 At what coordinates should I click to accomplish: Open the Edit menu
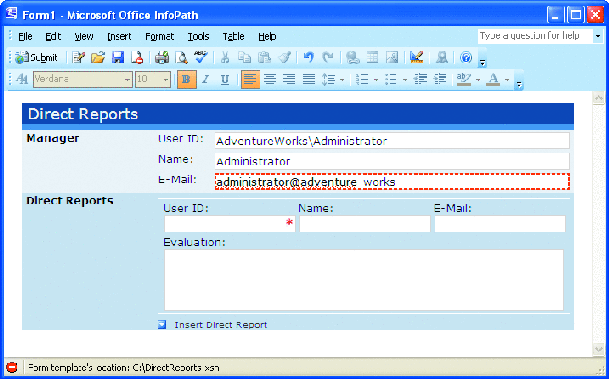pyautogui.click(x=53, y=37)
